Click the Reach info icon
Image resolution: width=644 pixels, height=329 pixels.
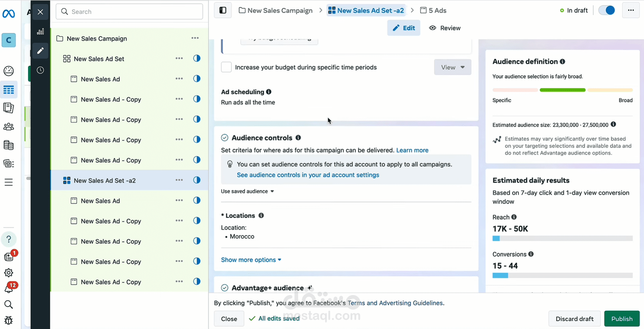point(514,217)
